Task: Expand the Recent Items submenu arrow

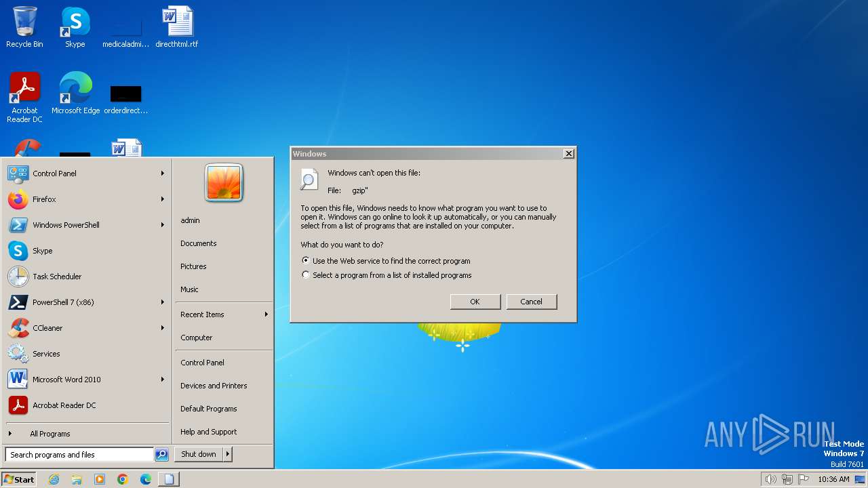Action: point(267,314)
